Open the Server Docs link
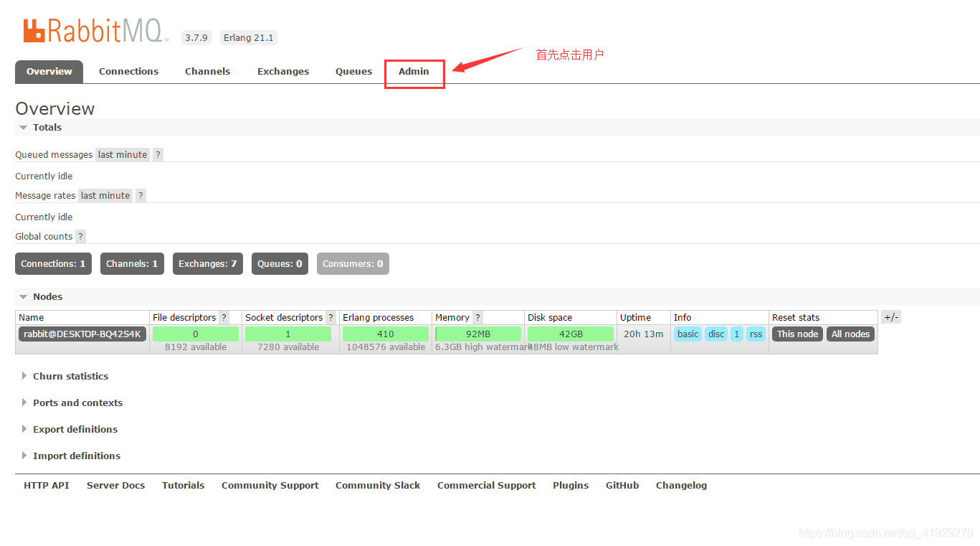This screenshot has width=980, height=546. click(x=115, y=485)
